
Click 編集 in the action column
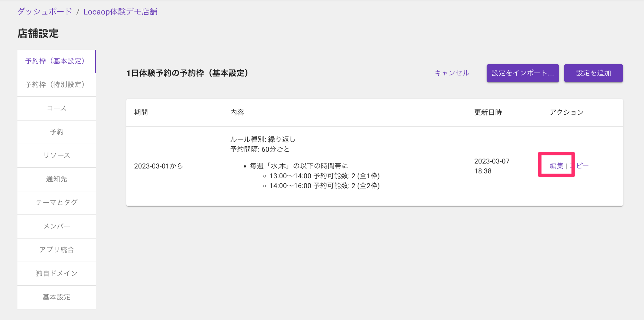556,166
